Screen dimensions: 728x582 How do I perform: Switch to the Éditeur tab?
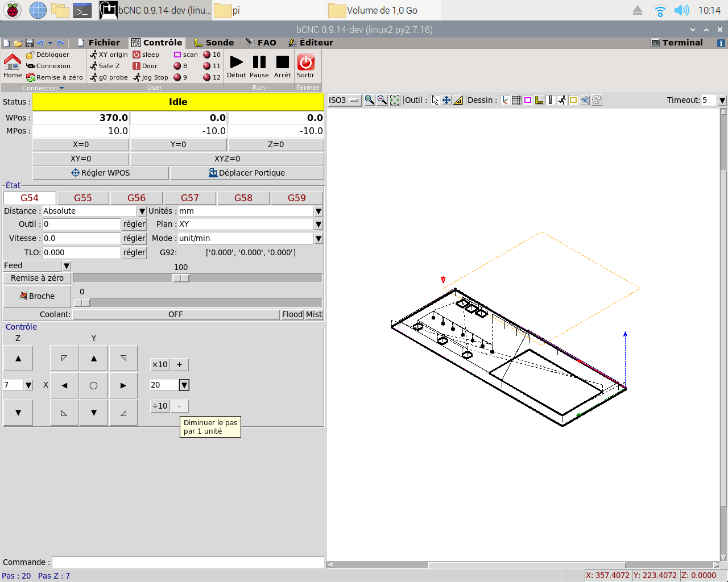tap(311, 43)
